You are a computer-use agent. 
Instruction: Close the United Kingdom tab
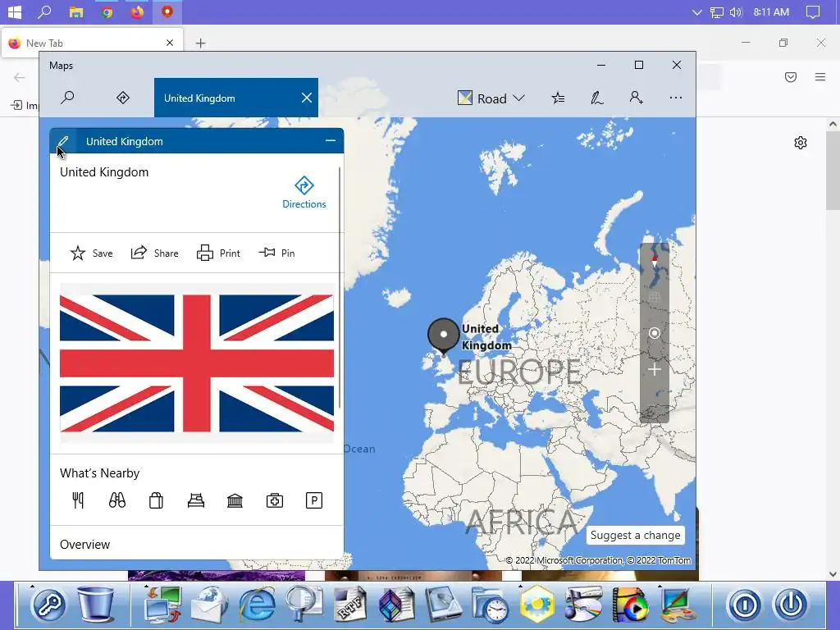click(x=307, y=98)
